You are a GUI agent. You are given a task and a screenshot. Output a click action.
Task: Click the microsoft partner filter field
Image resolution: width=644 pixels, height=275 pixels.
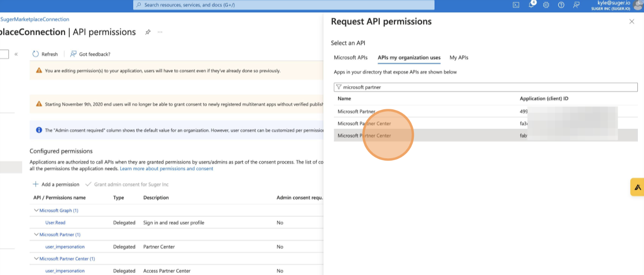point(486,87)
